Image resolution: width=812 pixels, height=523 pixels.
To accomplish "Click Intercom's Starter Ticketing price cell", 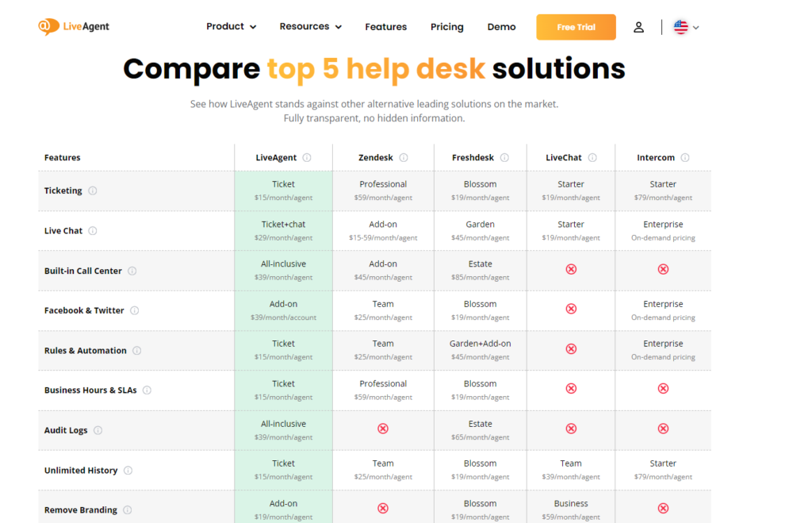I will tap(663, 190).
